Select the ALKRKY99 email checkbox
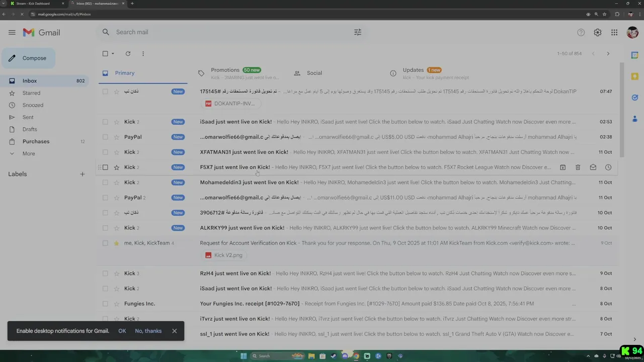 coord(105,228)
